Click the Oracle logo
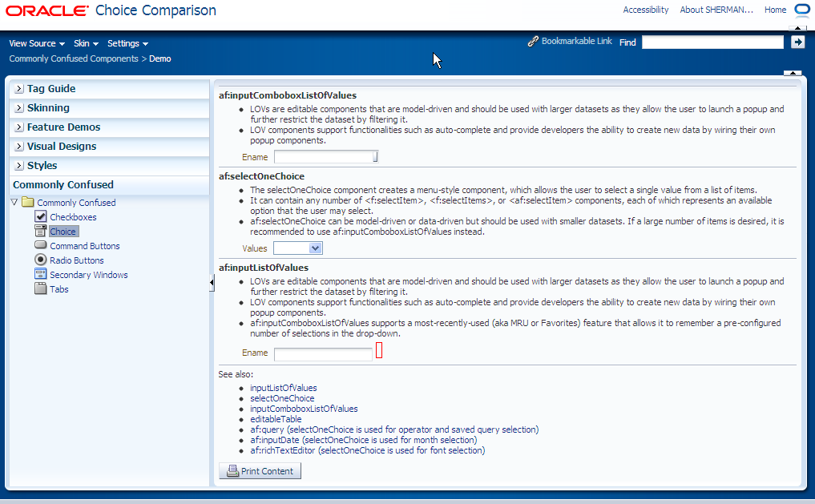Screen dimensions: 815x504 point(46,10)
